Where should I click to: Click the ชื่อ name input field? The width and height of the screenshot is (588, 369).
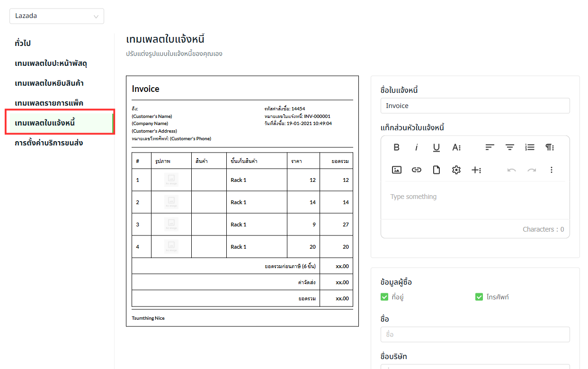(x=475, y=334)
